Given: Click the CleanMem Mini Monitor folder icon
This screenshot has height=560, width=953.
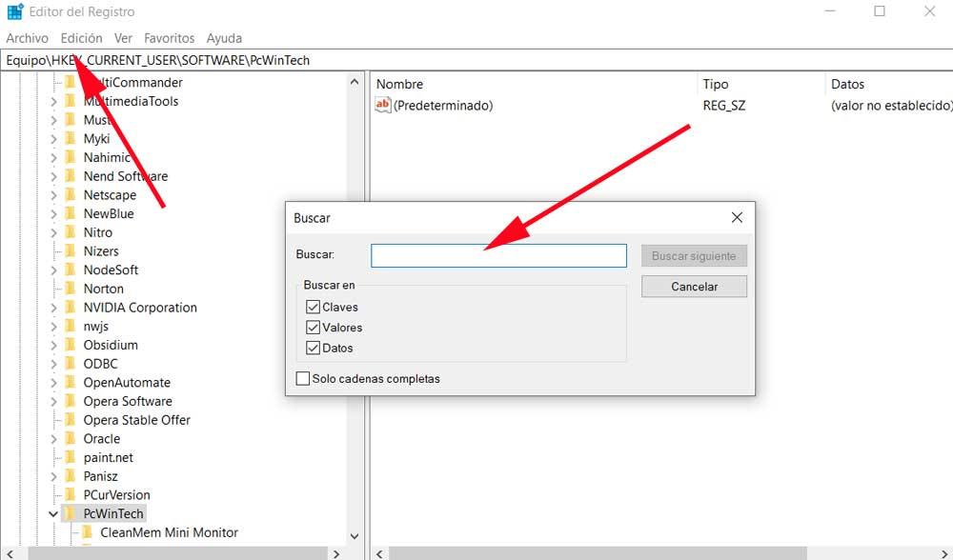Looking at the screenshot, I should click(x=88, y=532).
